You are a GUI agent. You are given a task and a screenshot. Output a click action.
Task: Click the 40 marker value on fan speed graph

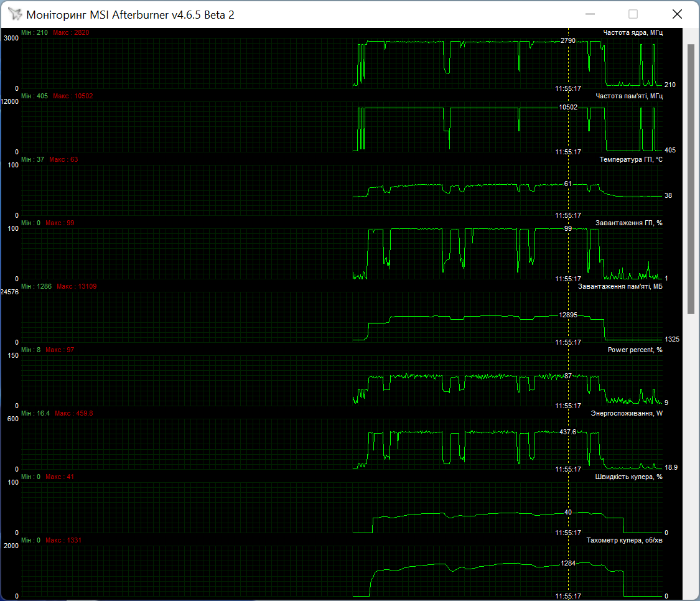567,512
